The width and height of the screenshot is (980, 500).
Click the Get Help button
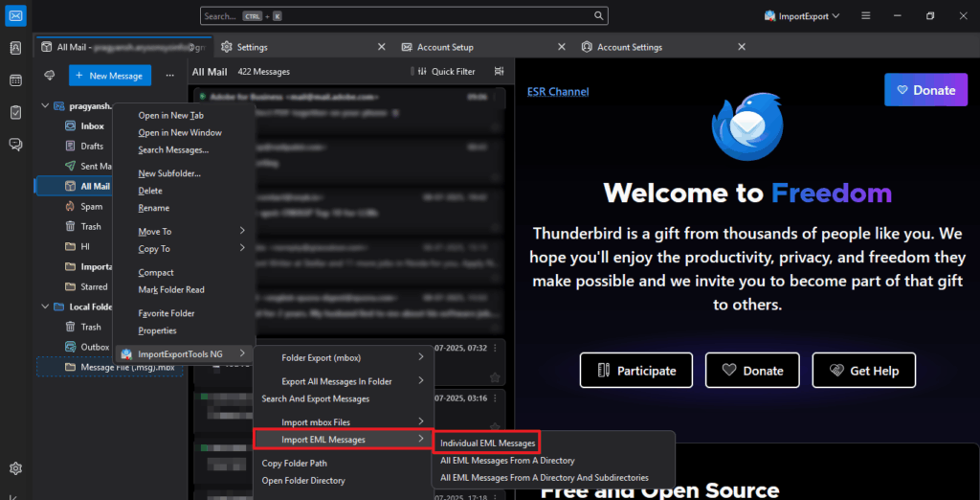pos(864,371)
